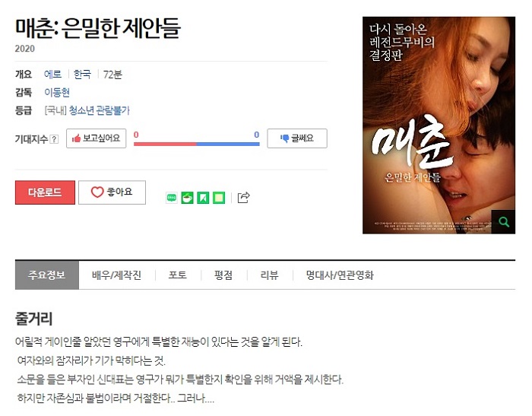
Task: Click the 에로 genre link
Action: pos(52,74)
